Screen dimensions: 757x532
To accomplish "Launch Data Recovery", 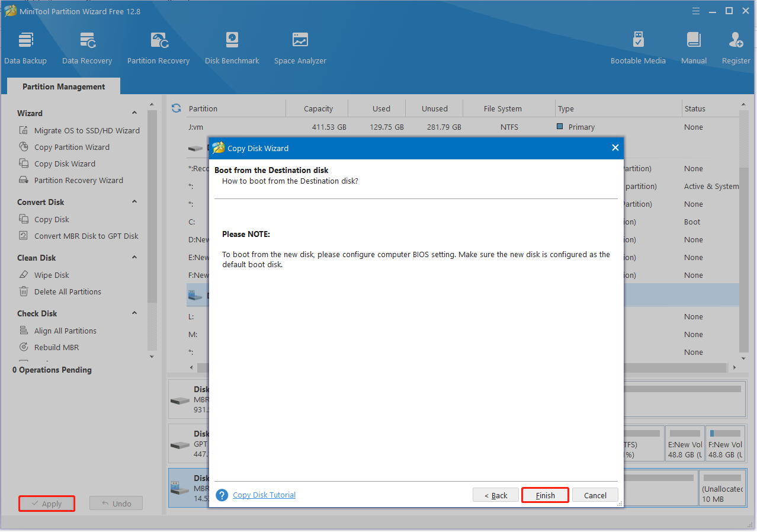I will [x=86, y=47].
